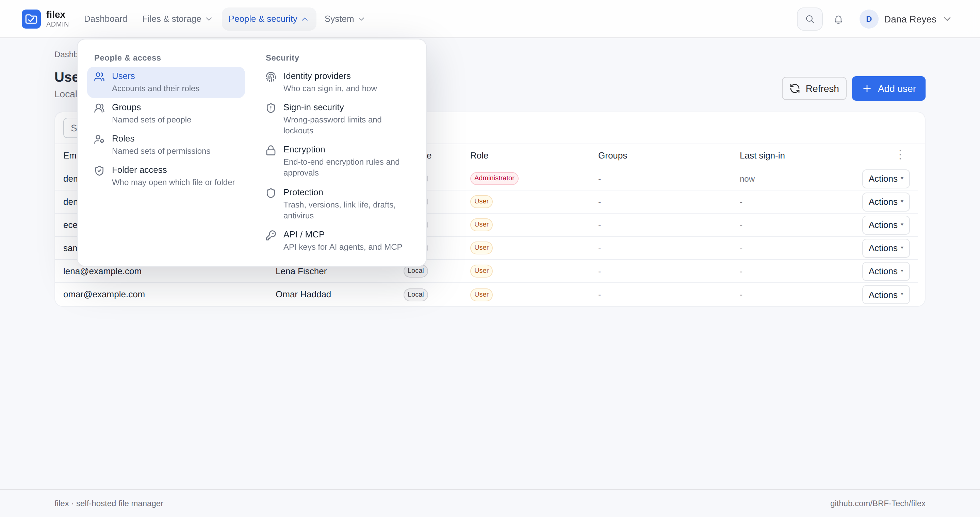Click the Identity providers fingerprint icon
The width and height of the screenshot is (980, 517).
[x=271, y=77]
